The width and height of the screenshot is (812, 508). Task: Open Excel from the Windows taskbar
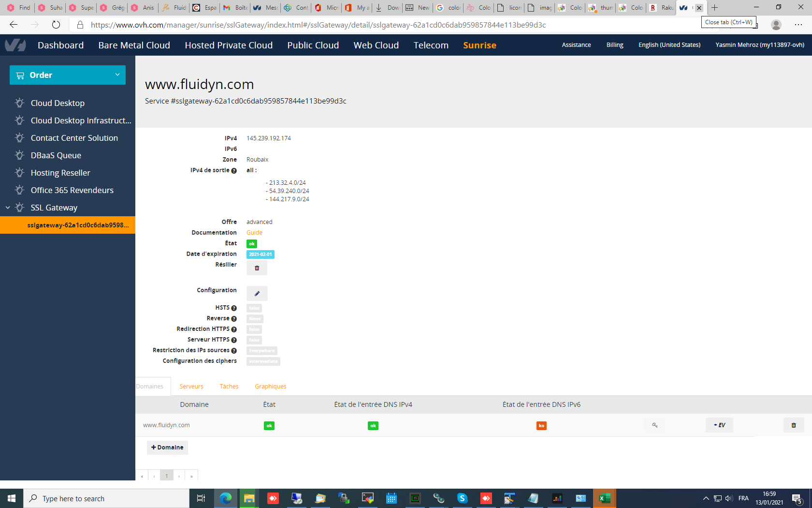(604, 498)
